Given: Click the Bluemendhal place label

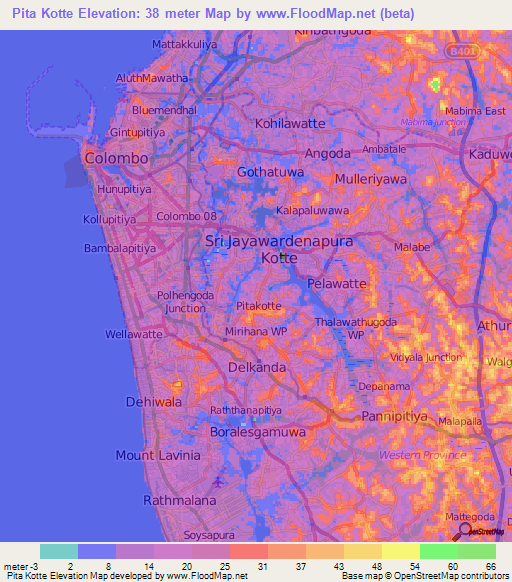Looking at the screenshot, I should 164,110.
